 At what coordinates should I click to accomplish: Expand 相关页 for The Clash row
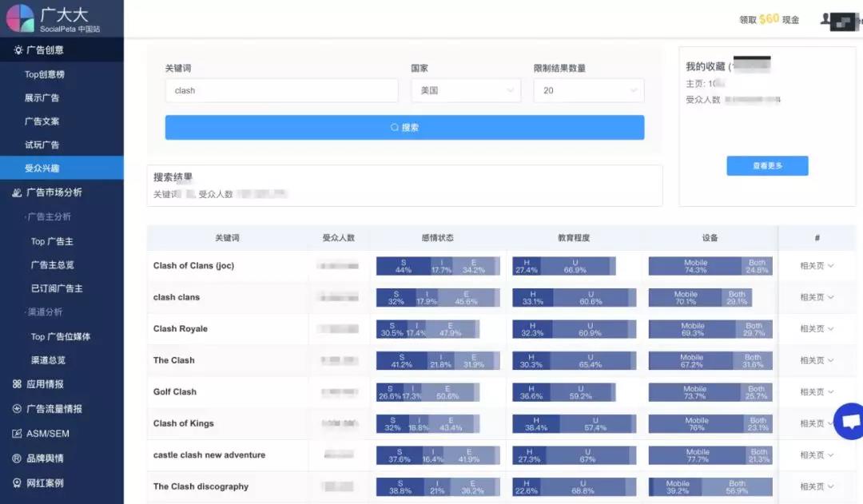point(817,360)
